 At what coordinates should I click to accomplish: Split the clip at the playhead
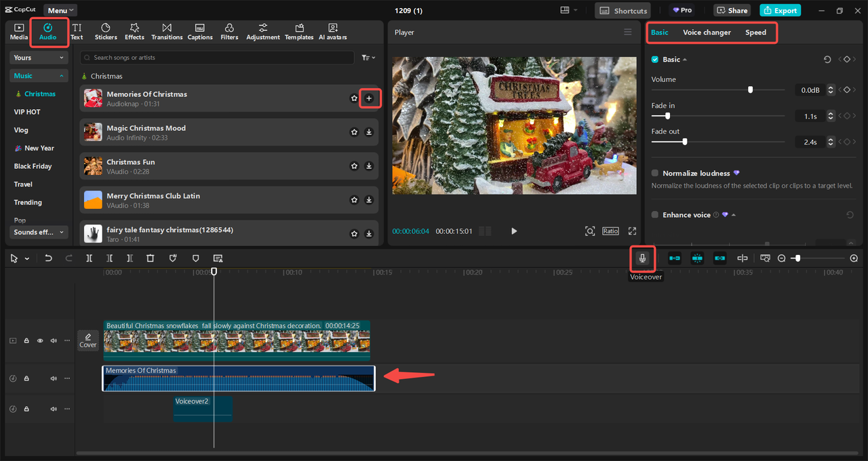(x=89, y=258)
